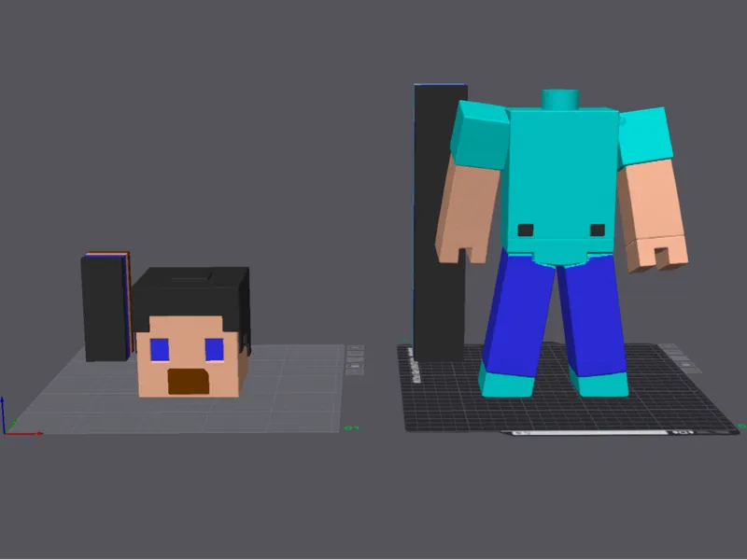This screenshot has height=560, width=747.
Task: Click the highlighted fourth toolbar icon near the grid
Action: (x=355, y=366)
